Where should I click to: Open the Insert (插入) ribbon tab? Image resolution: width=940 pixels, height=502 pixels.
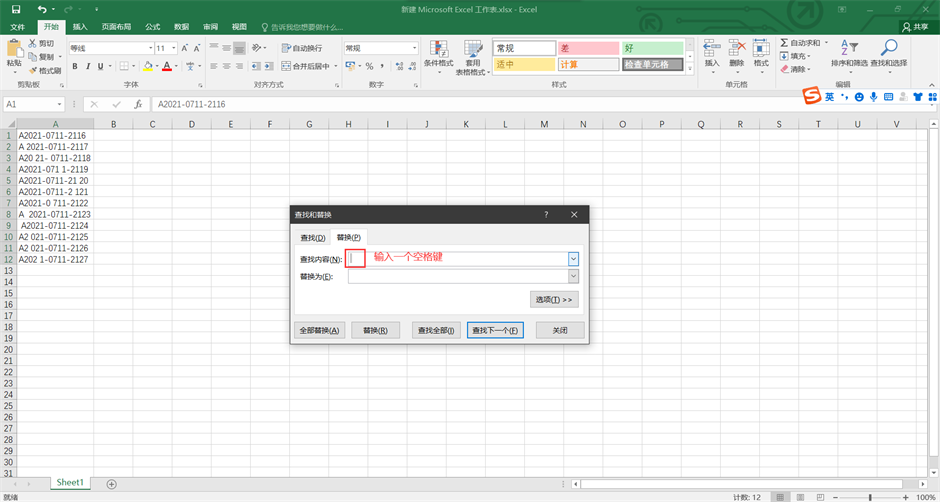point(80,27)
